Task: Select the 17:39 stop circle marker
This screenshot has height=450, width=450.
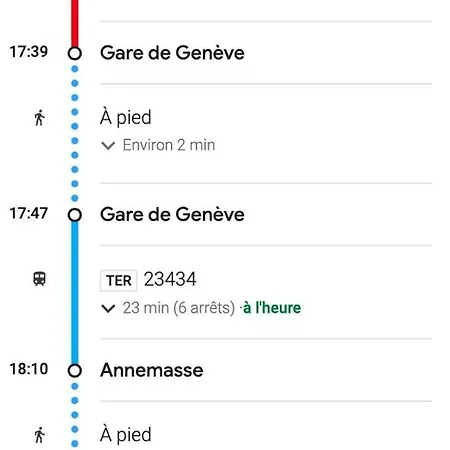Action: [x=75, y=53]
